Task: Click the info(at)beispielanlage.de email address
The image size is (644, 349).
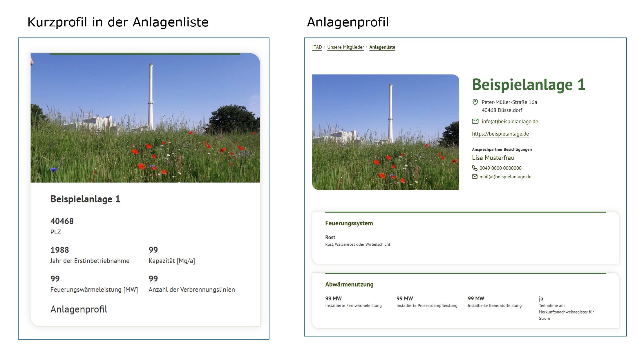Action: pos(510,121)
